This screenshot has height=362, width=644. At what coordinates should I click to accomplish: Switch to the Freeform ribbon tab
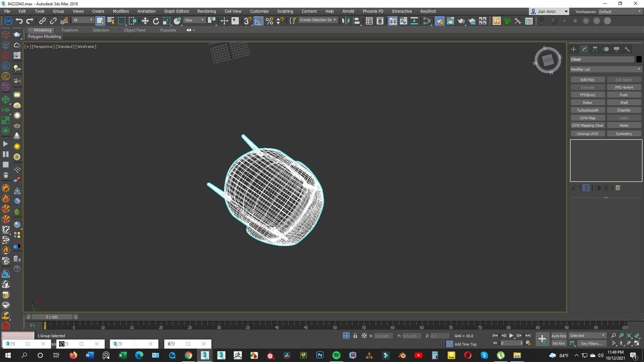point(70,30)
